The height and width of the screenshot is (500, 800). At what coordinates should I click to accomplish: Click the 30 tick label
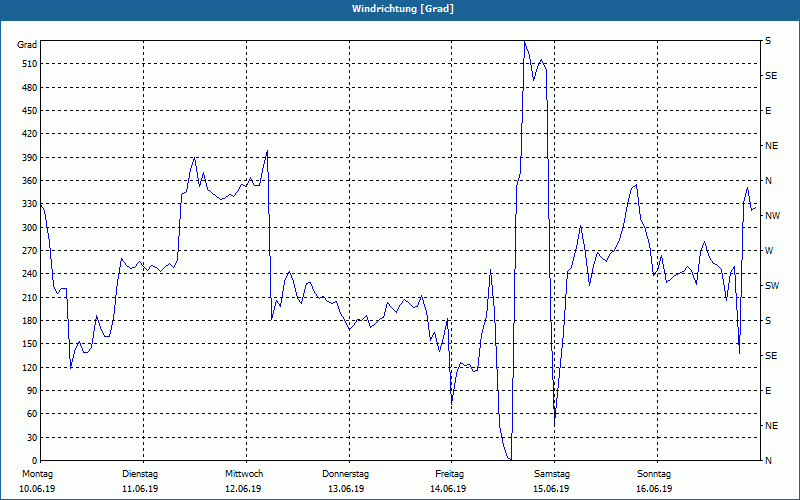[x=32, y=438]
